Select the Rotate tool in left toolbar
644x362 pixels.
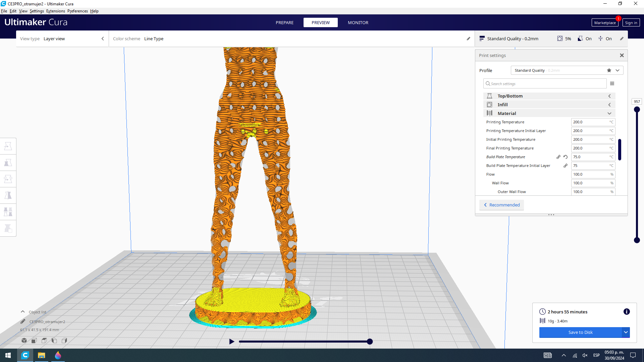pos(8,179)
